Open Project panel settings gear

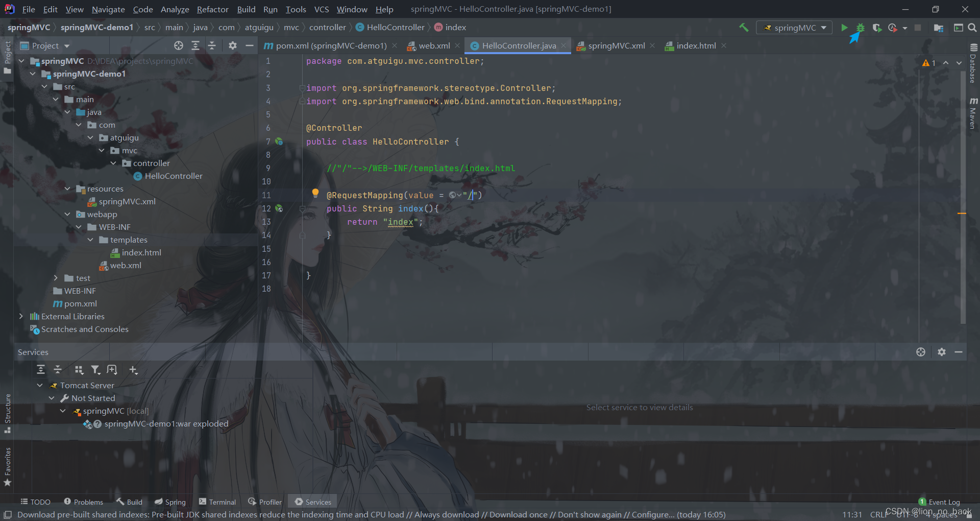coord(233,45)
